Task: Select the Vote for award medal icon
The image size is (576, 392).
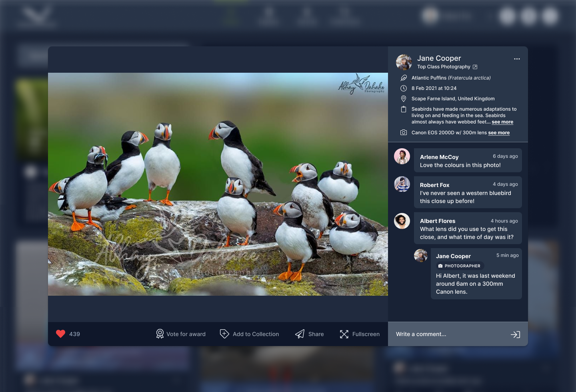Action: coord(159,334)
